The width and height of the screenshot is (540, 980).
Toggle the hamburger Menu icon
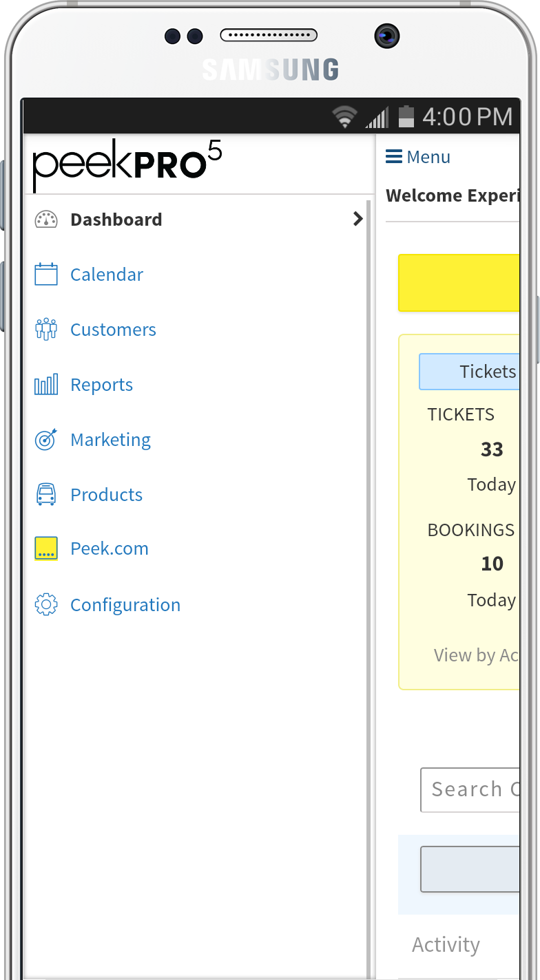pos(394,157)
